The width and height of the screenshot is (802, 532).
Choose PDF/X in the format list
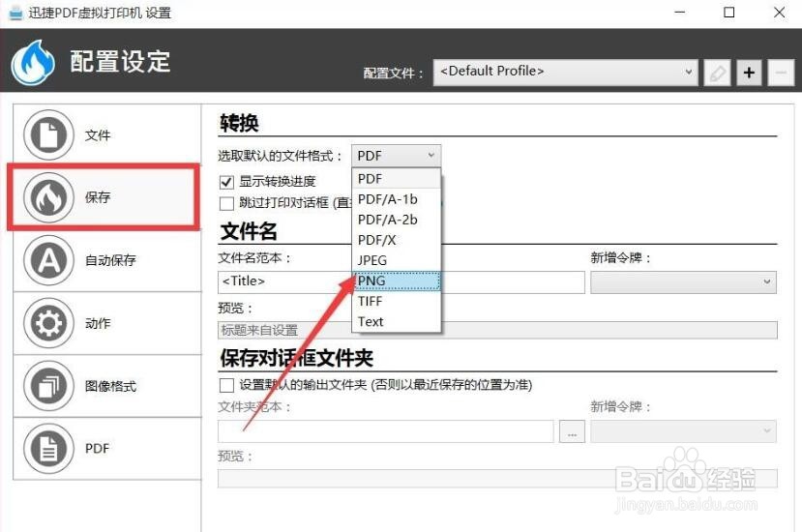[397, 240]
